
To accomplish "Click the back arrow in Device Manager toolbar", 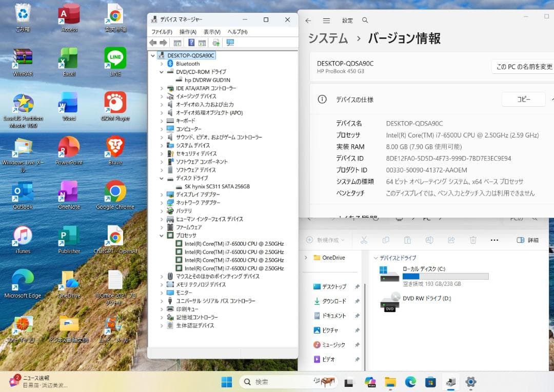I will [x=153, y=43].
